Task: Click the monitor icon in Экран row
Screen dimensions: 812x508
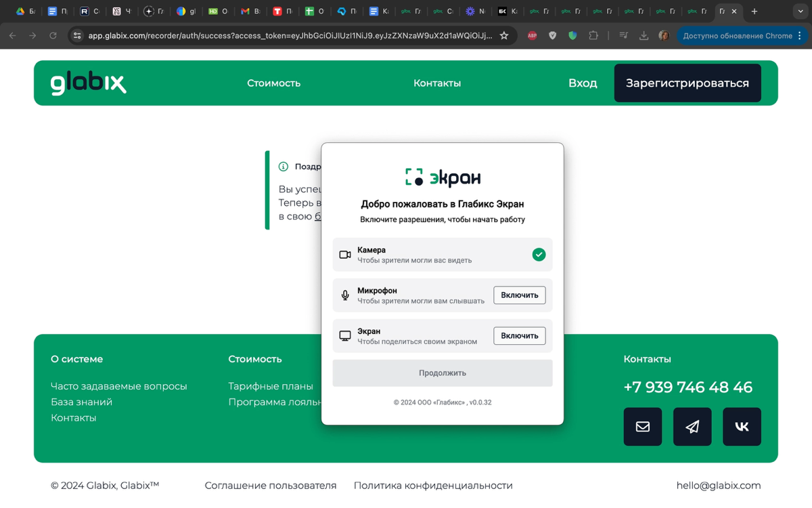Action: pos(345,336)
